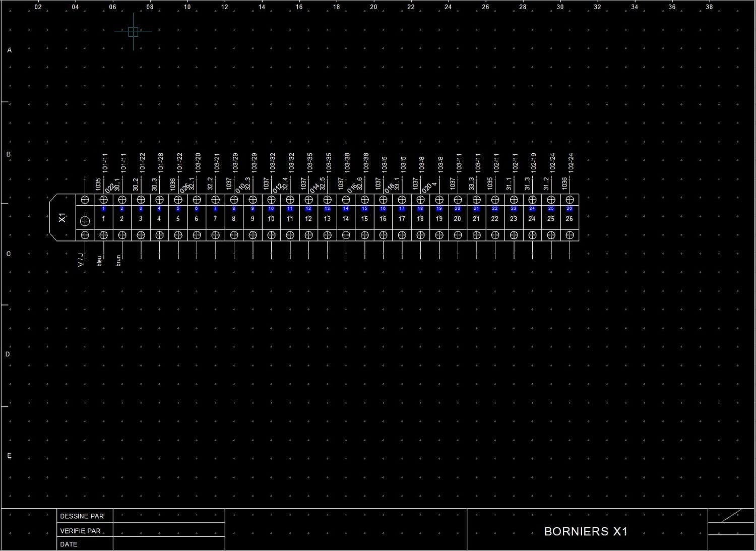Select the white terminal number 13
Image resolution: width=756 pixels, height=551 pixels.
[327, 219]
